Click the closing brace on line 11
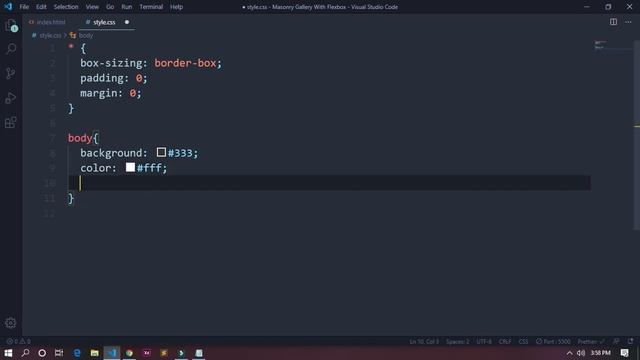Image resolution: width=640 pixels, height=360 pixels. point(71,198)
